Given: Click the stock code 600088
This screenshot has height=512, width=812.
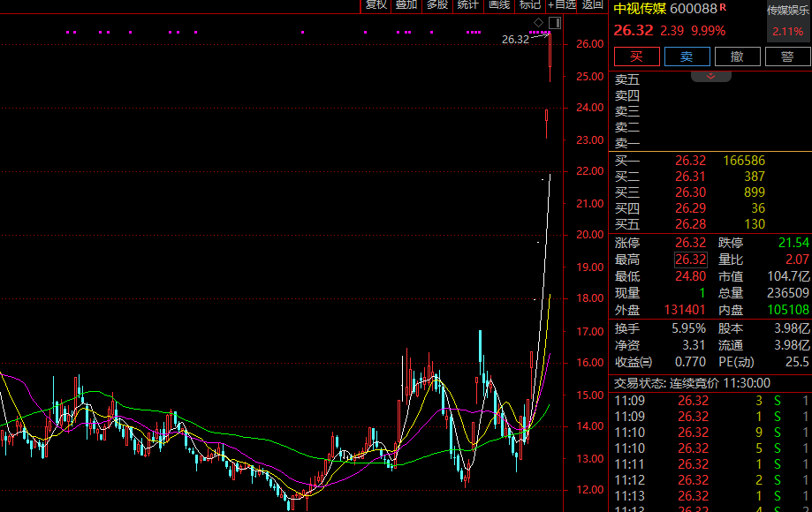Looking at the screenshot, I should tap(694, 9).
